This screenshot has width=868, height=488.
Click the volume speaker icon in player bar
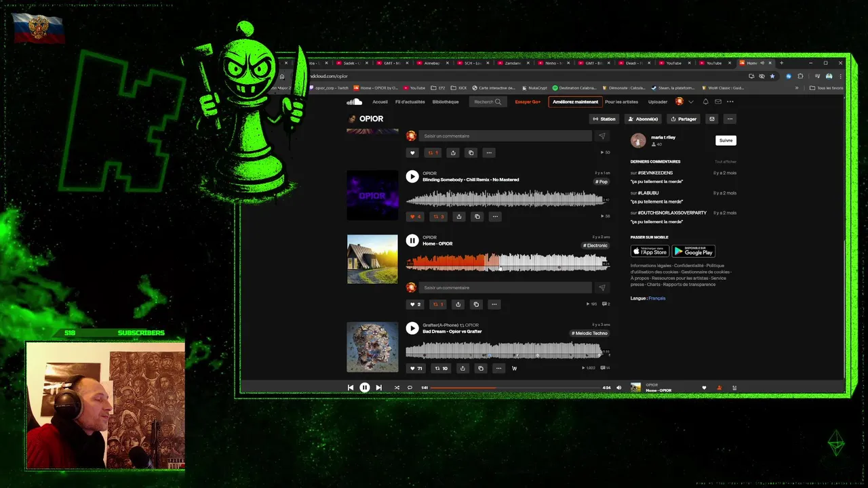[618, 388]
